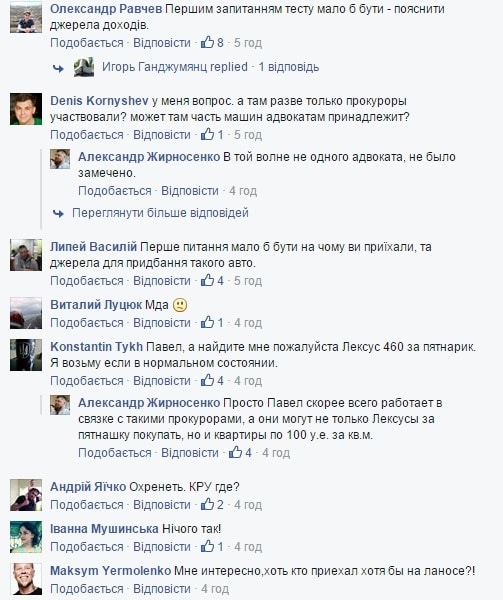This screenshot has height=600, width=503.
Task: Click the like count icon under Denis Kornyshev comment
Action: point(207,134)
